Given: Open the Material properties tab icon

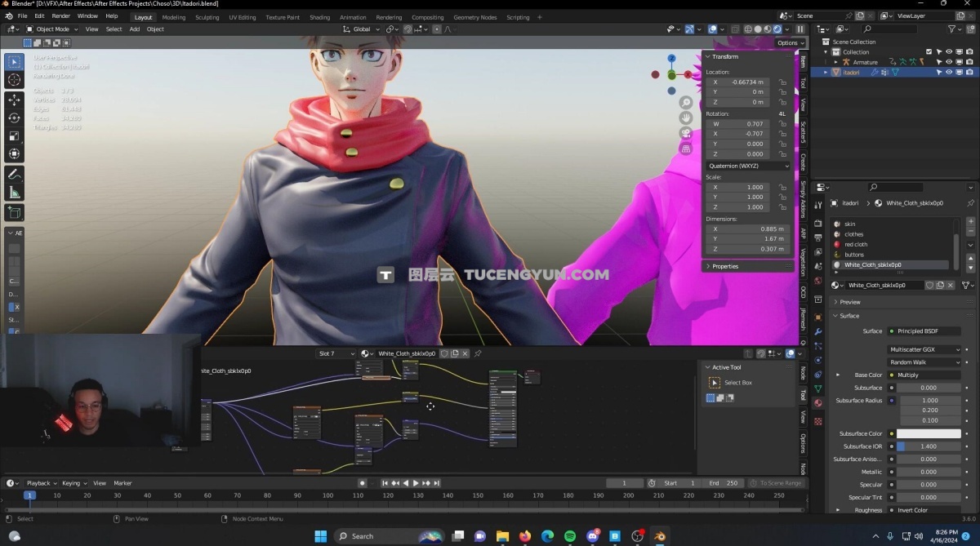Looking at the screenshot, I should click(818, 403).
